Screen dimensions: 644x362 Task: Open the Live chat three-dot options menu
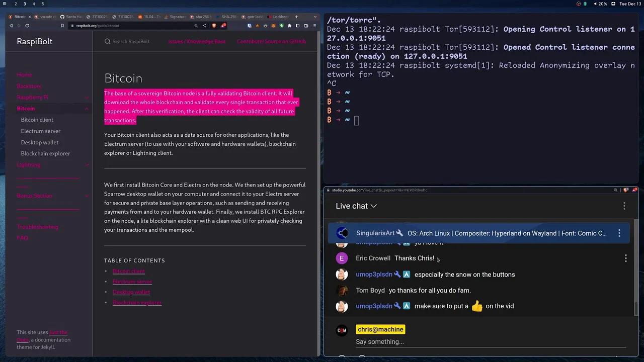(x=624, y=206)
